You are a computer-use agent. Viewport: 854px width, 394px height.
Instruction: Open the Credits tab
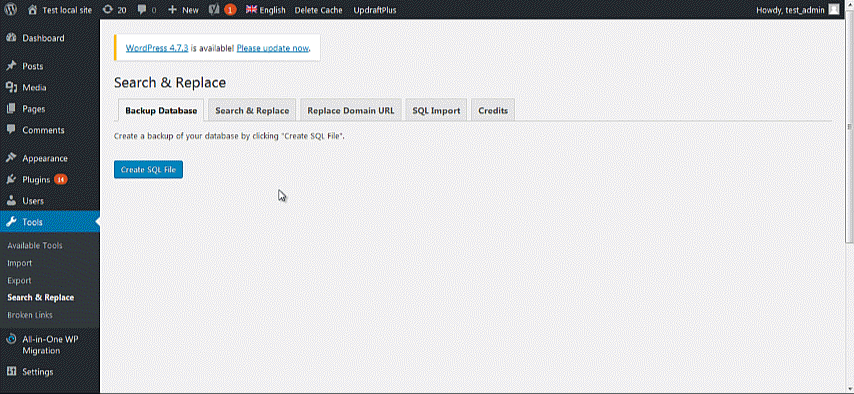[x=493, y=110]
